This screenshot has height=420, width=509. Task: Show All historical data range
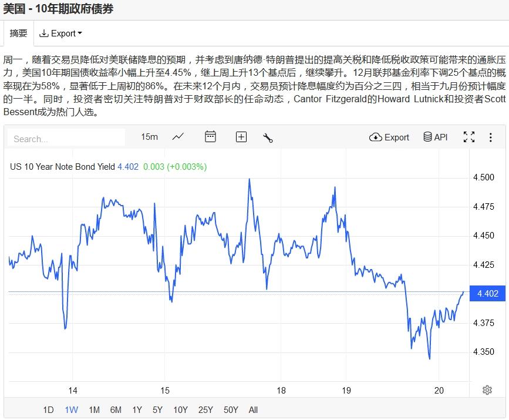(253, 410)
